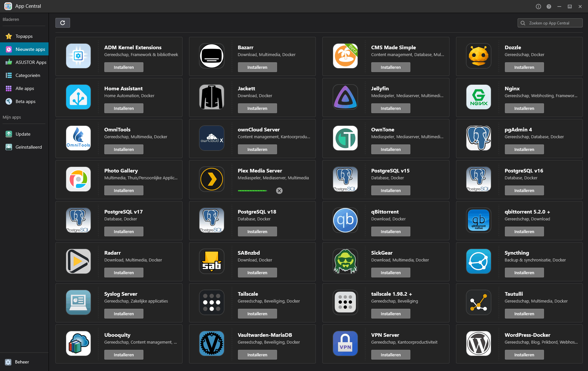Click Installeren for Jellyfin
588x371 pixels.
coord(391,108)
